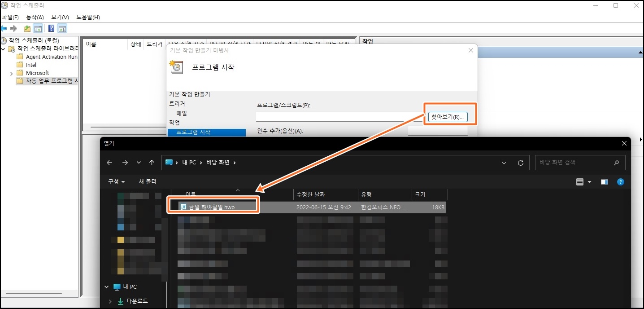This screenshot has height=309, width=644.
Task: Open the 동작(A) menu
Action: point(35,17)
